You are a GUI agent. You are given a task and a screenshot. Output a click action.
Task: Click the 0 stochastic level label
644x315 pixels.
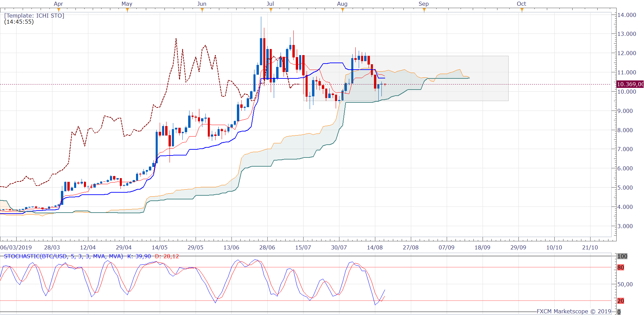tap(619, 312)
